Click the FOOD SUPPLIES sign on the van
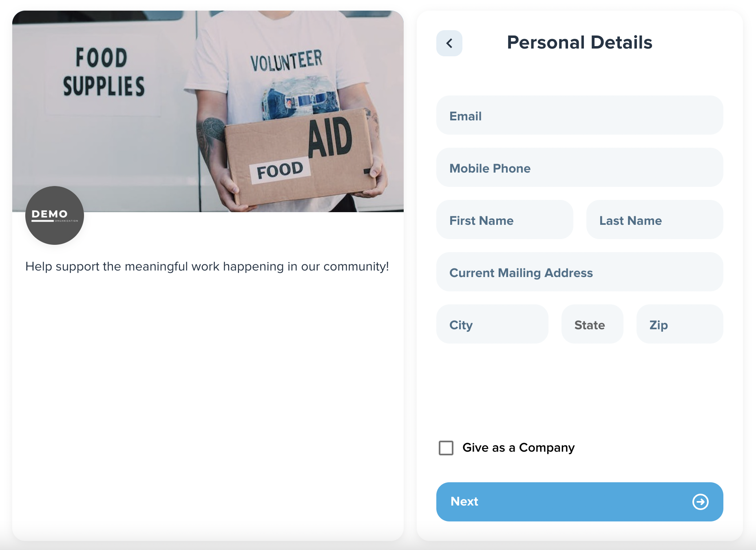Image resolution: width=756 pixels, height=550 pixels. coord(104,72)
